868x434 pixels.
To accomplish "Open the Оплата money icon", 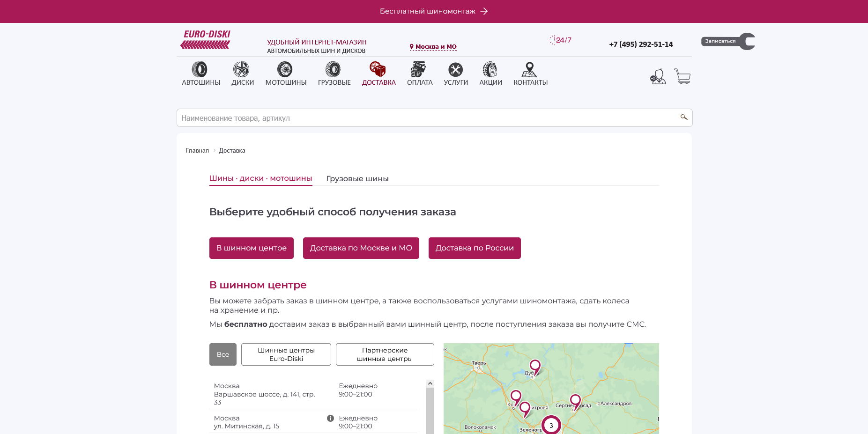I will point(418,69).
